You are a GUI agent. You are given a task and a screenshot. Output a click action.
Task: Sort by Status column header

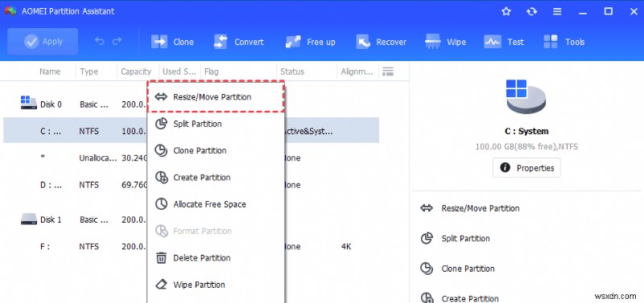pyautogui.click(x=292, y=72)
